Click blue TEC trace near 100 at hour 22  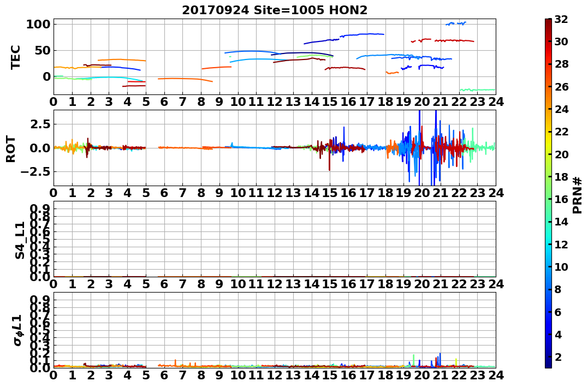coord(456,23)
